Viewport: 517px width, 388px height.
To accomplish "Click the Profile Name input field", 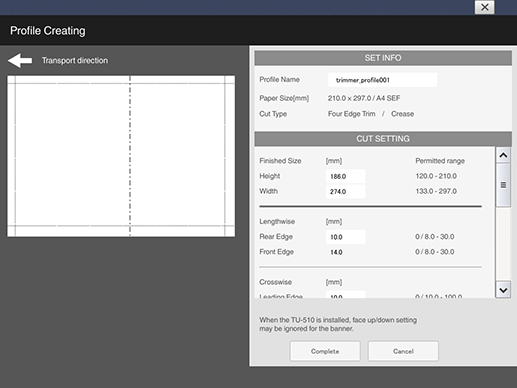I will coord(382,80).
